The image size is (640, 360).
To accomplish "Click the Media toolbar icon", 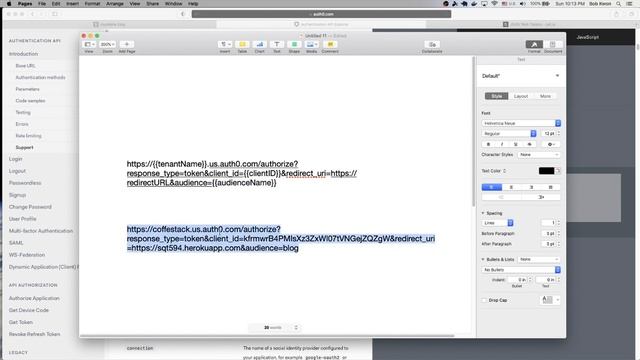I will (x=311, y=44).
